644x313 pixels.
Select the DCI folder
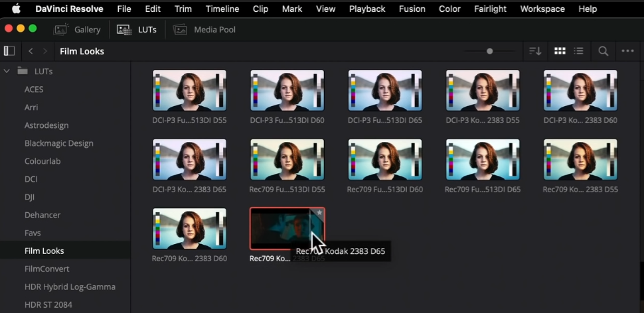click(x=31, y=179)
